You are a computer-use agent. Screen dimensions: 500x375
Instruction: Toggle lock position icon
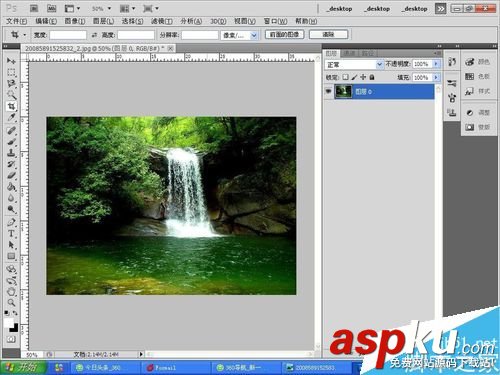pyautogui.click(x=363, y=77)
